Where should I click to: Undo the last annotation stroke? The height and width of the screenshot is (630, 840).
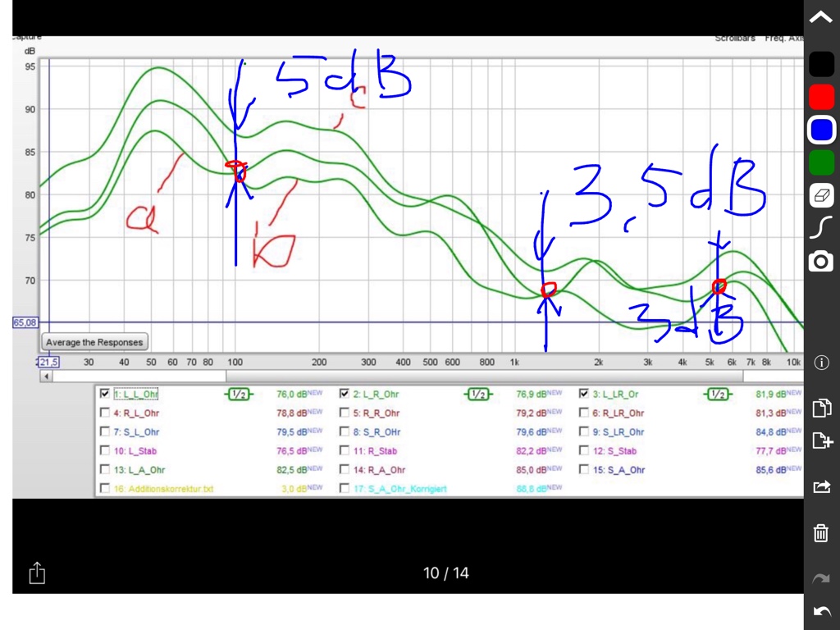(820, 611)
